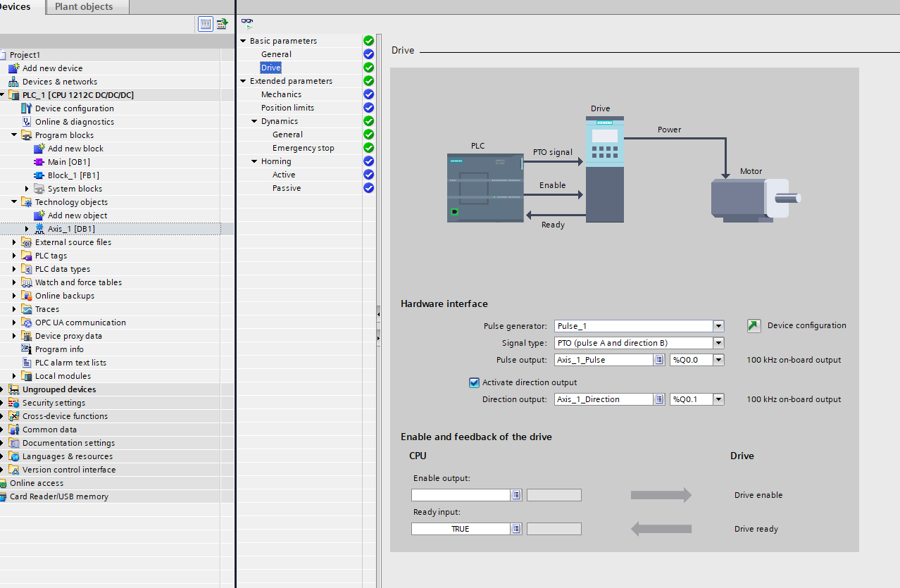Click tag browse icon beside Pulse output field
900x588 pixels.
click(x=659, y=360)
